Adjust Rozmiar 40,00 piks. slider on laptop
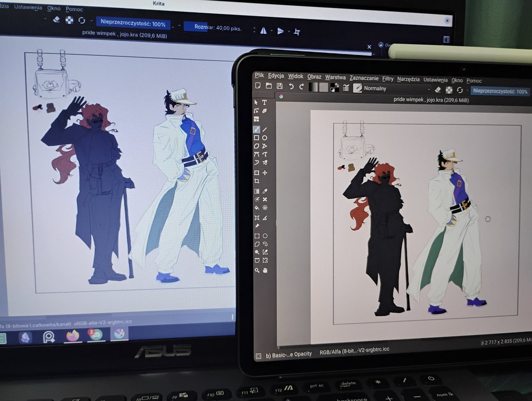 (x=218, y=28)
